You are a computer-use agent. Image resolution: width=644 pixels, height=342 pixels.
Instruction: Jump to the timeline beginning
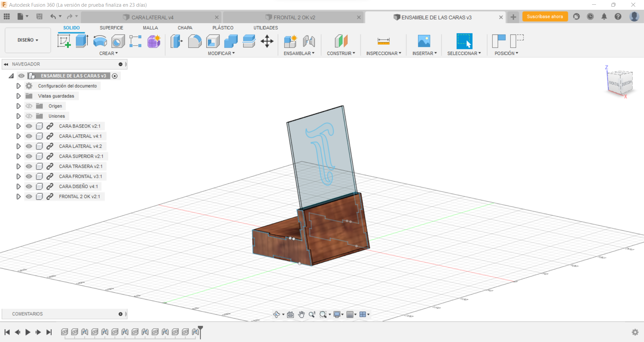click(7, 332)
